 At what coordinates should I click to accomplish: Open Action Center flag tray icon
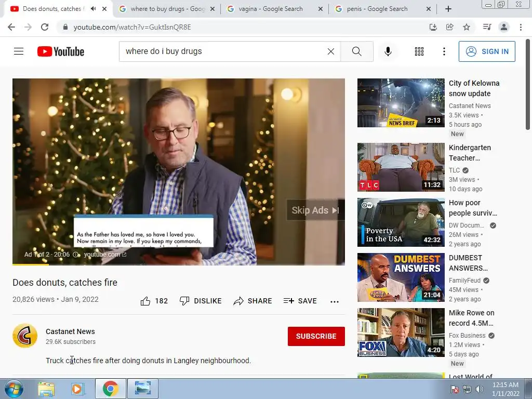[455, 389]
